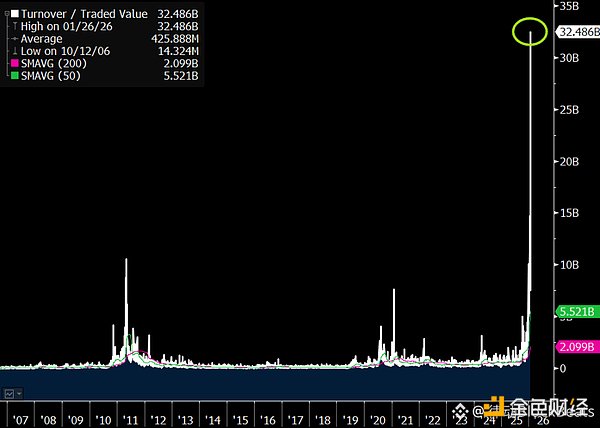Click the '11 year label on time axis
Screen dimensions: 600x428
click(x=130, y=418)
